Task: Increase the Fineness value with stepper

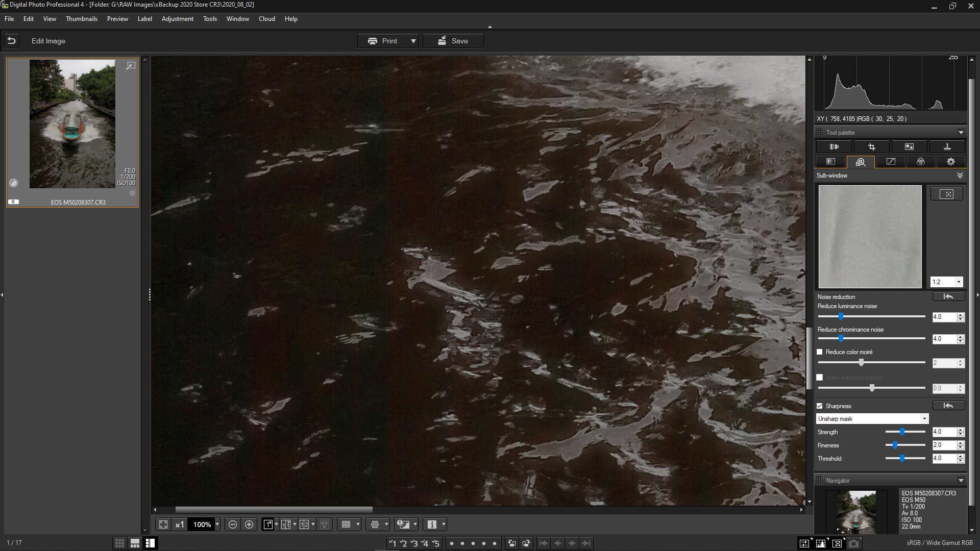Action: [x=961, y=443]
